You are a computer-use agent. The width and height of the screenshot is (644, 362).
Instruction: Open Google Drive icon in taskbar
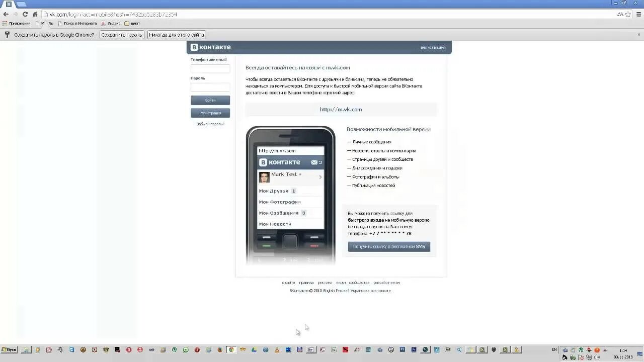pos(254,350)
